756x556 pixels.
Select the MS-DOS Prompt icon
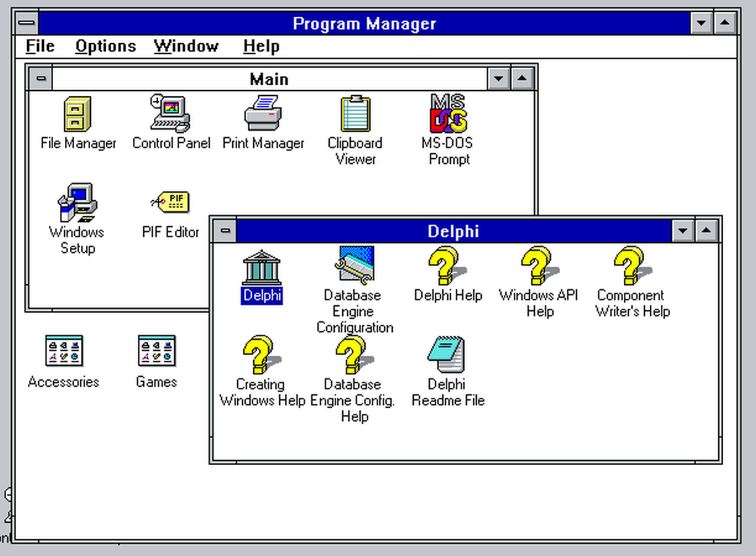pyautogui.click(x=449, y=114)
